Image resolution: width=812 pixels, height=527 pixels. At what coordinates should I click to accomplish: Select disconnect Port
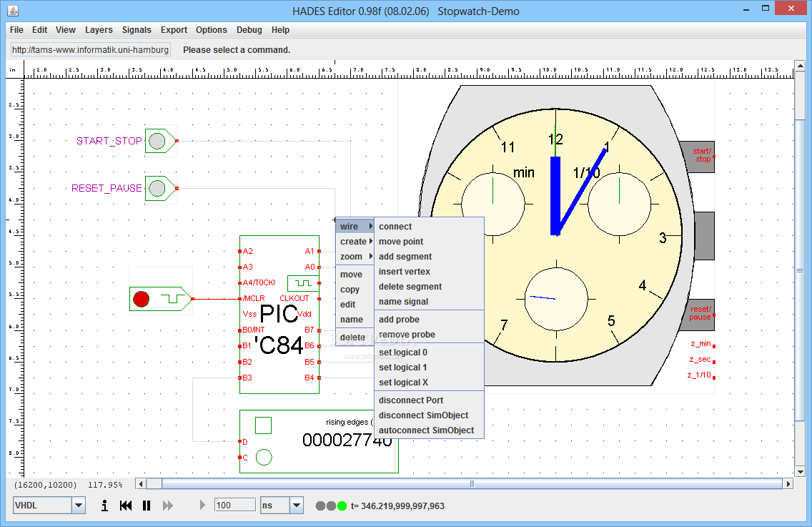(x=429, y=400)
